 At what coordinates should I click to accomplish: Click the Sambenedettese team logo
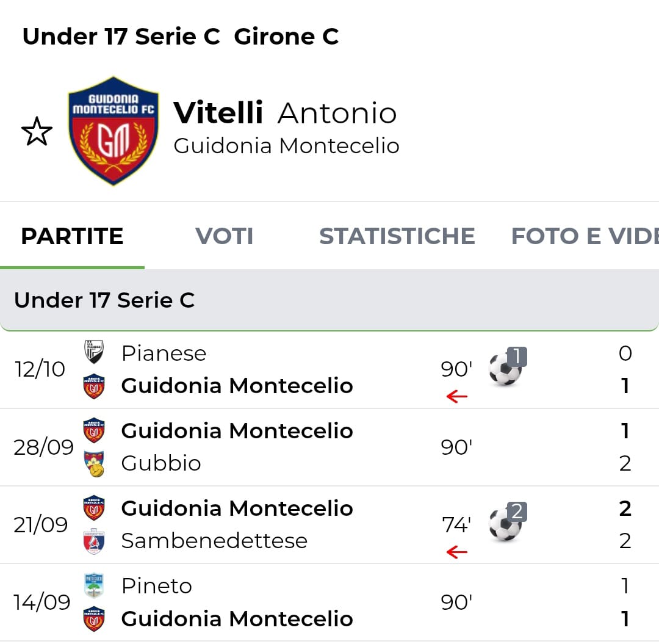93,541
